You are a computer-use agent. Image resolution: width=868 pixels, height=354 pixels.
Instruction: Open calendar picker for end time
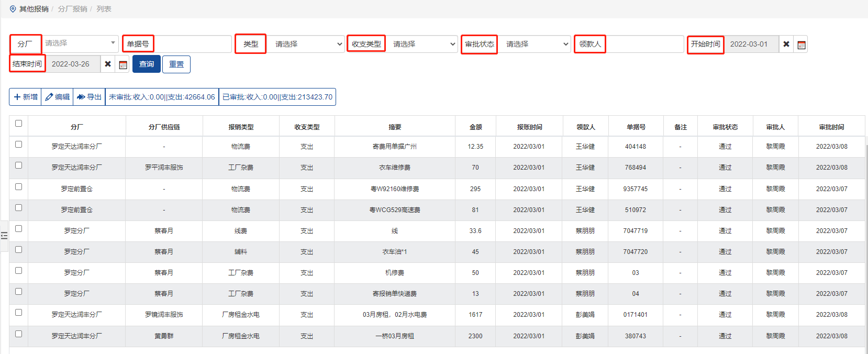click(x=123, y=64)
